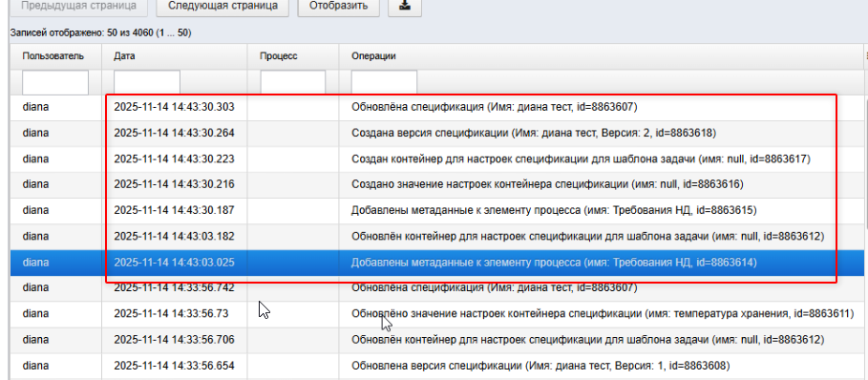This screenshot has width=868, height=380.
Task: Click user diana in 14:43:30.264 row
Action: point(35,133)
